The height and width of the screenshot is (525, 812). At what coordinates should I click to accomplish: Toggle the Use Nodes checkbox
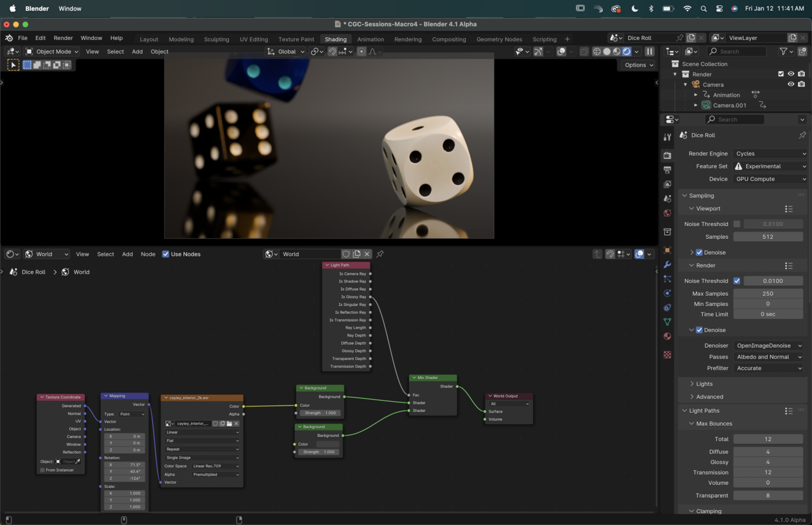pos(166,254)
